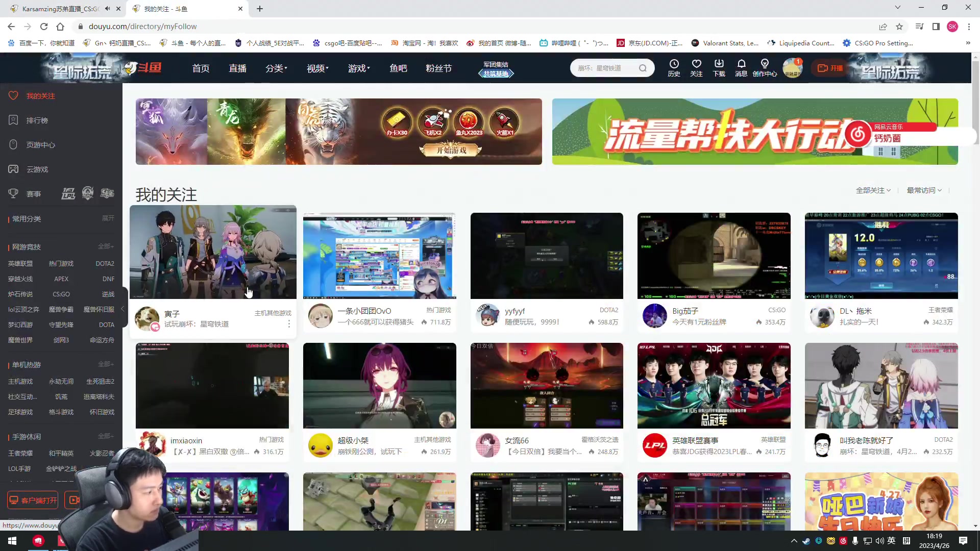Open Chrome's three-dot menu
980x551 pixels.
(x=969, y=27)
